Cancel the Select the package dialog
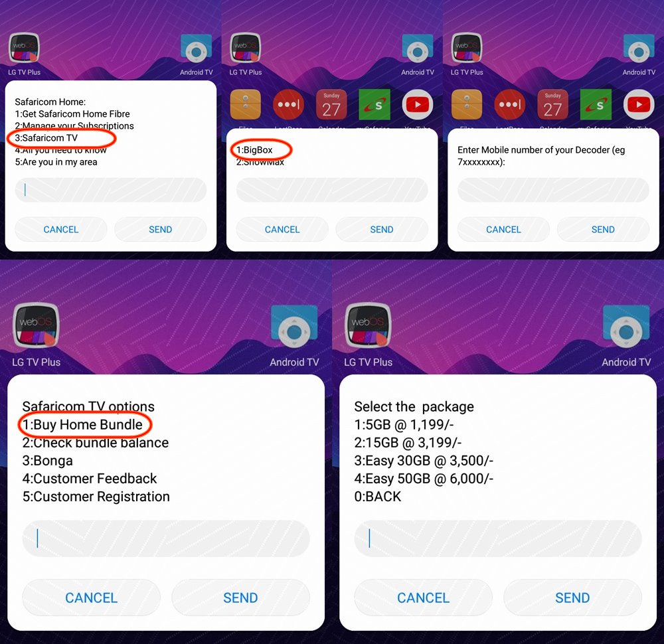Image resolution: width=664 pixels, height=644 pixels. (423, 598)
